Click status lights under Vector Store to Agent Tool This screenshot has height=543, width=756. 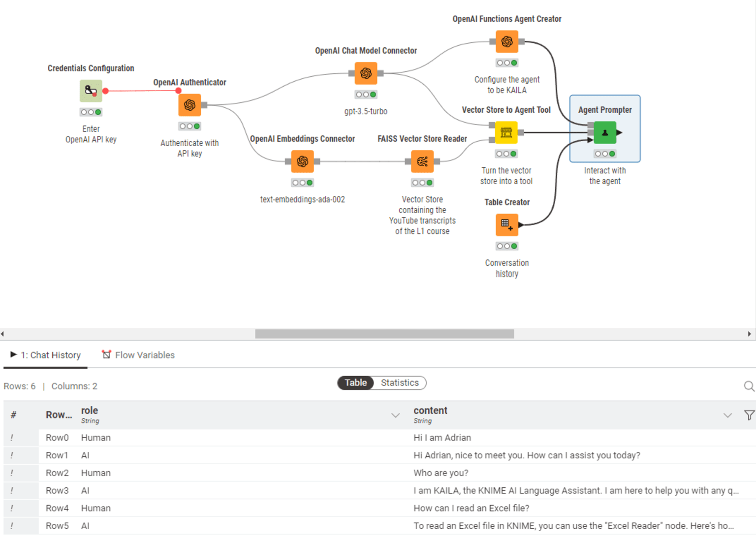(x=506, y=154)
